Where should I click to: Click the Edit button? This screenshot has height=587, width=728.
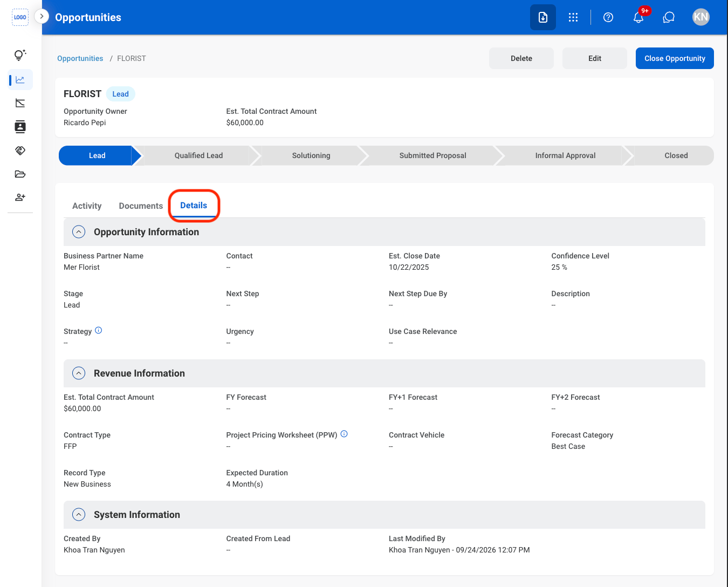(595, 58)
